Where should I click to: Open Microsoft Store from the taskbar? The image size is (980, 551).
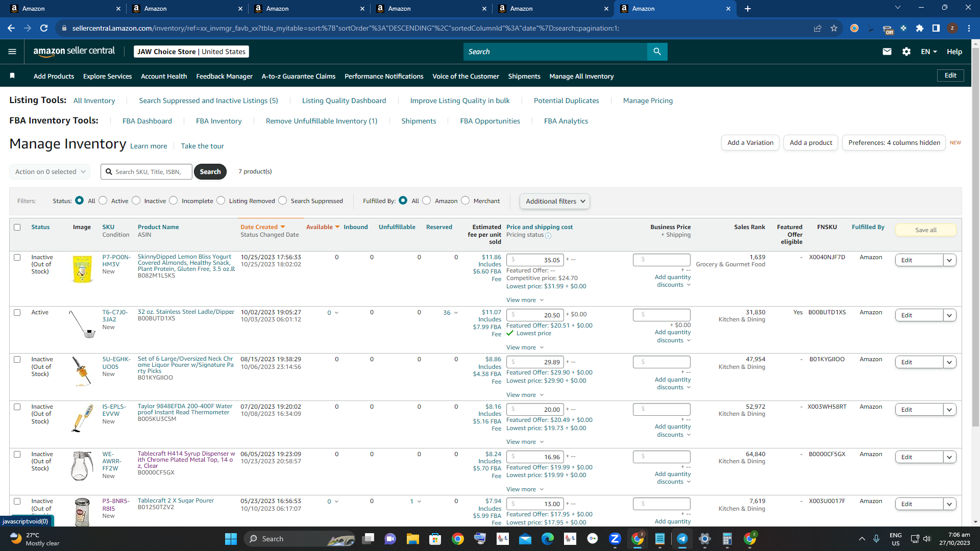tap(435, 539)
